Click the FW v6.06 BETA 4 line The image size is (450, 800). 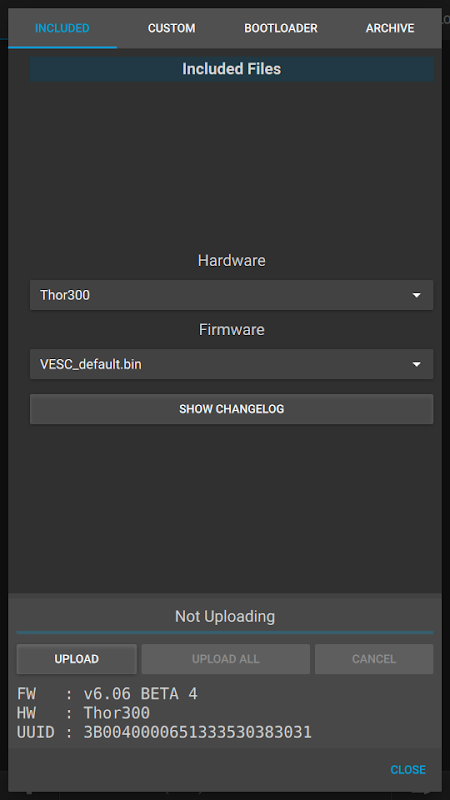tap(107, 694)
